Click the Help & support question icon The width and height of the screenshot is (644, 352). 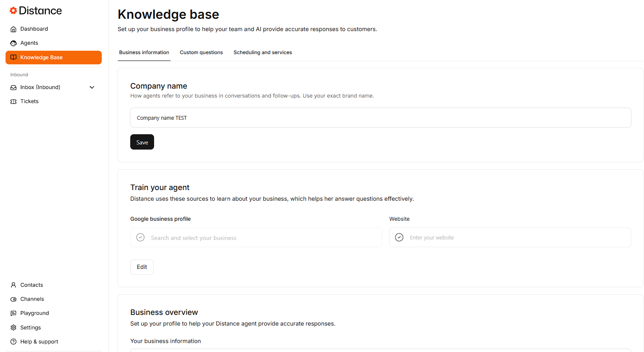[x=14, y=342]
